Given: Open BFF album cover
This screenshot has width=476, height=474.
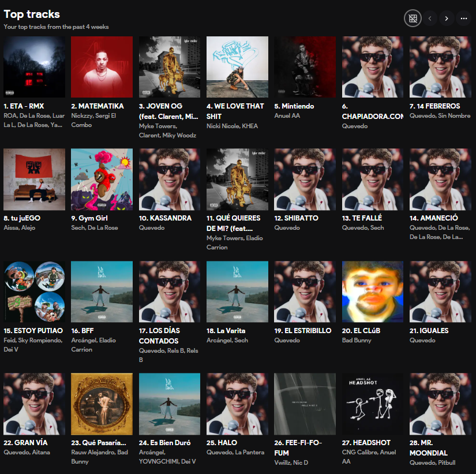Looking at the screenshot, I should [102, 292].
